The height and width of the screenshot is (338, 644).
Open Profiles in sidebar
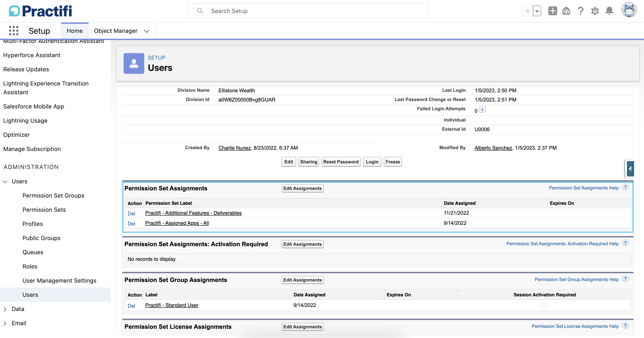point(33,224)
